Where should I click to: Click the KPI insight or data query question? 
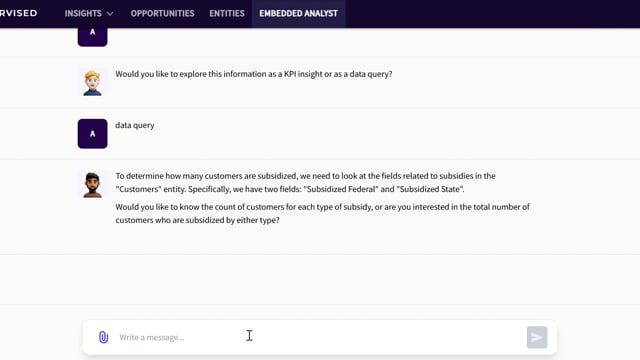tap(254, 74)
